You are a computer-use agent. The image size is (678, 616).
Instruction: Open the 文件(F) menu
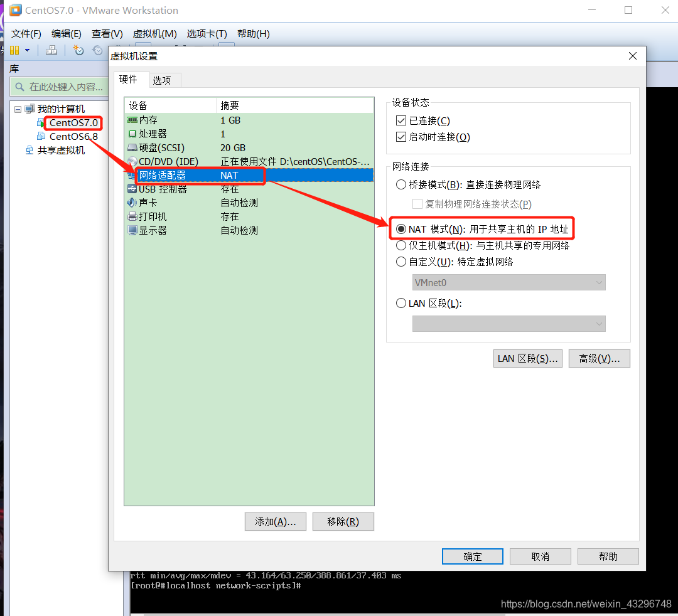pyautogui.click(x=26, y=34)
